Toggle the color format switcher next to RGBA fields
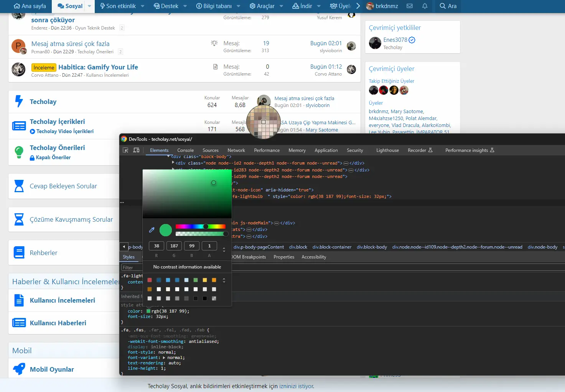The height and width of the screenshot is (392, 565). [x=224, y=249]
